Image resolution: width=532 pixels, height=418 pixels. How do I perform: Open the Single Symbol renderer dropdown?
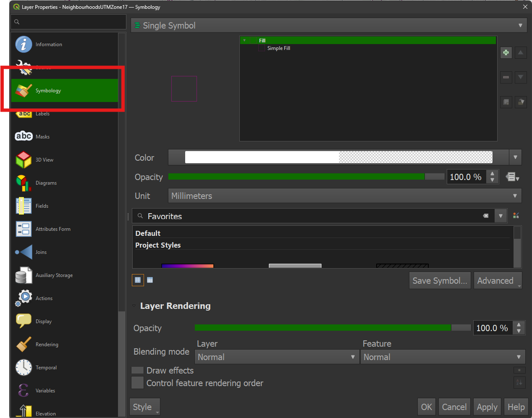tap(329, 25)
